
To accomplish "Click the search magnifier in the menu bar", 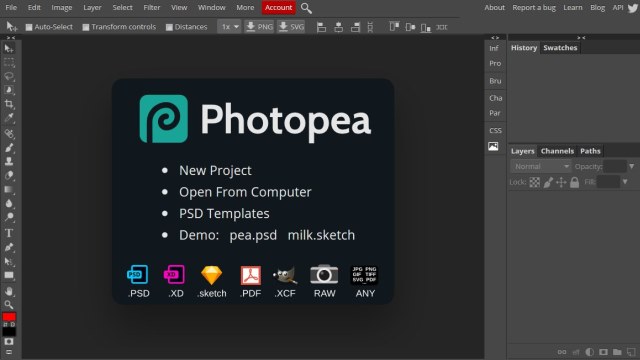I will [306, 8].
